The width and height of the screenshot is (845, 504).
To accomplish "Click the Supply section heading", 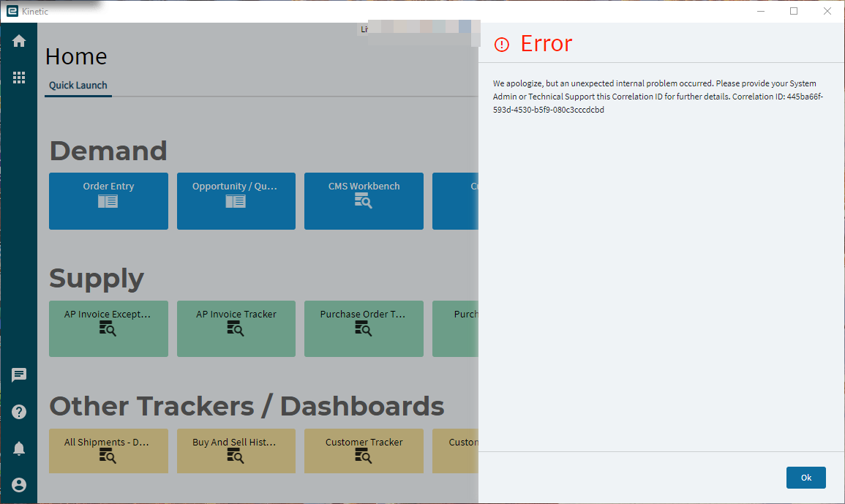I will tap(97, 279).
